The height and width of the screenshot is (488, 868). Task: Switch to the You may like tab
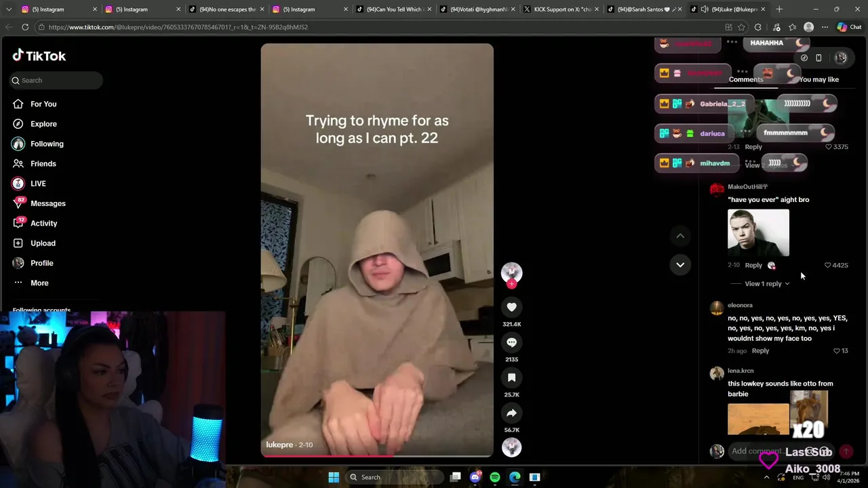[x=818, y=79]
